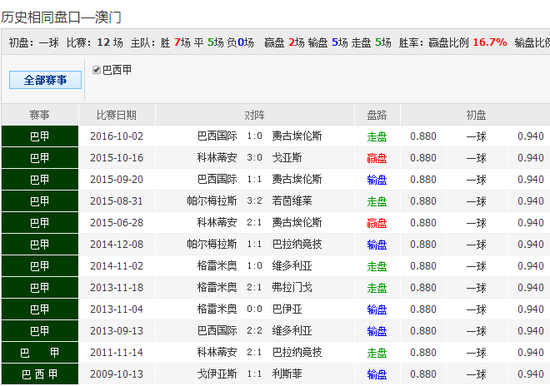
Task: Select the 比赛日期 column header
Action: click(116, 115)
